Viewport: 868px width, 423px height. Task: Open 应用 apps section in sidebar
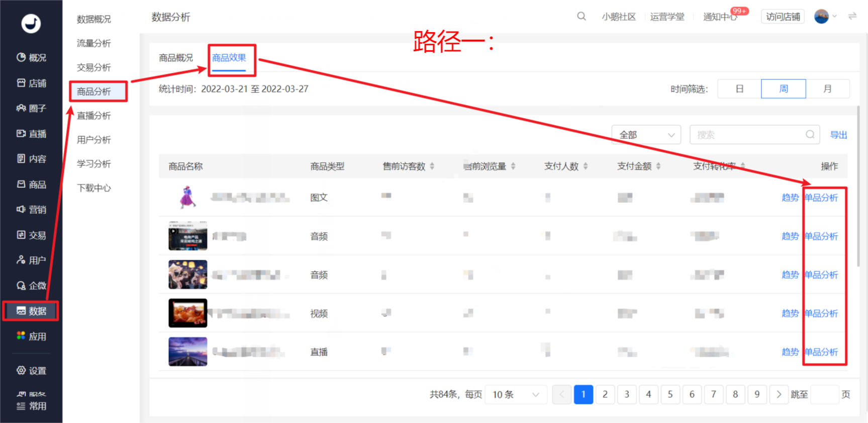31,336
